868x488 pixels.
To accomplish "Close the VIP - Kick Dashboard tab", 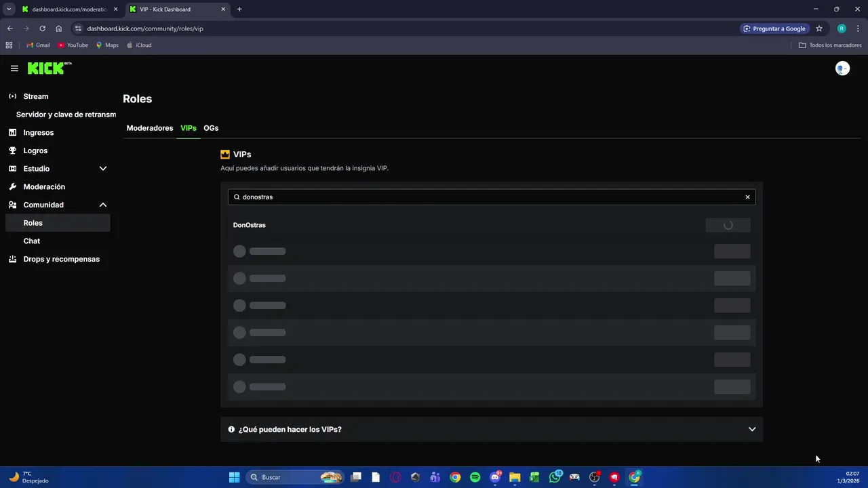I will pos(223,9).
